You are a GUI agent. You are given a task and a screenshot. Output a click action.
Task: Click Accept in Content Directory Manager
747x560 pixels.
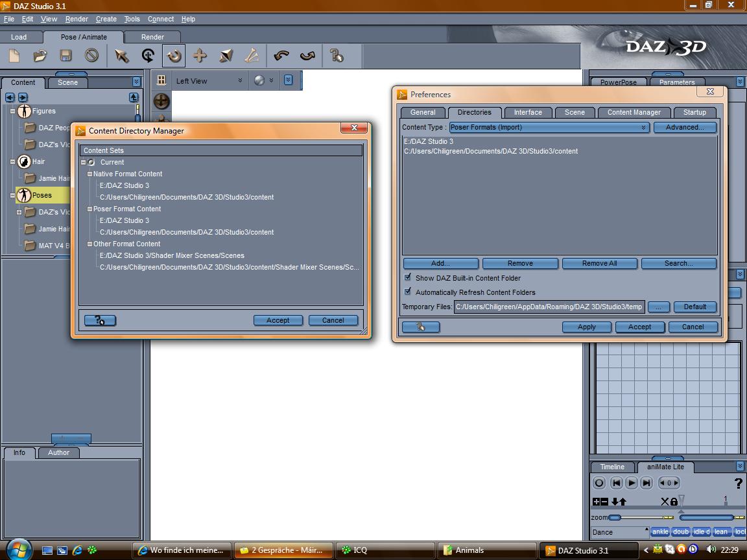[278, 320]
